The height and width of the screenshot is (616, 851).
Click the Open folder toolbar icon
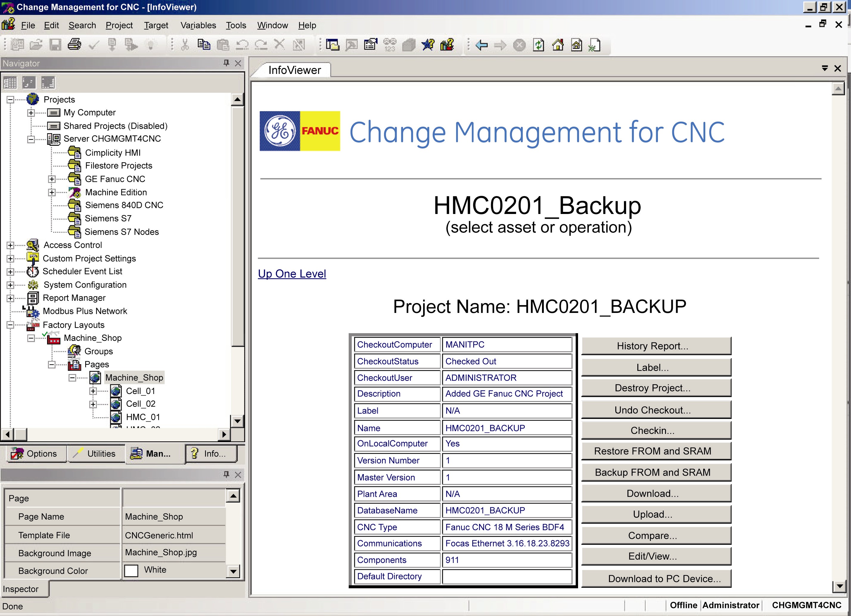[x=36, y=45]
